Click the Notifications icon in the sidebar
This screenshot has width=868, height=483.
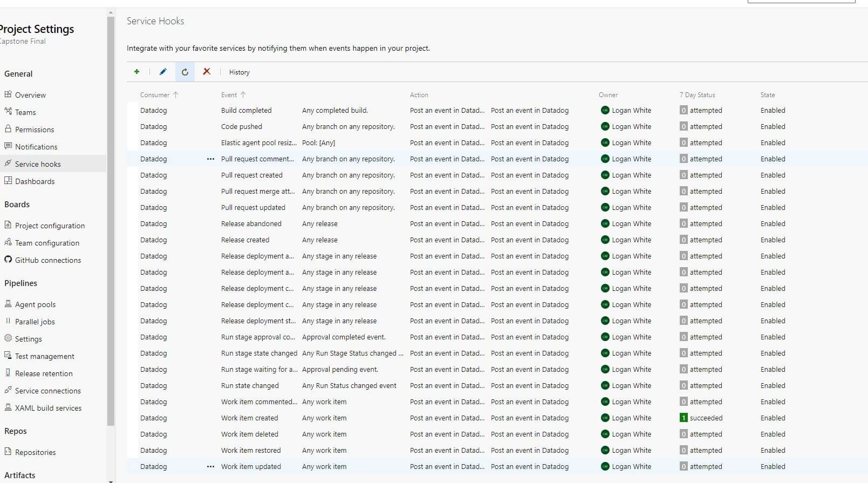coord(8,146)
